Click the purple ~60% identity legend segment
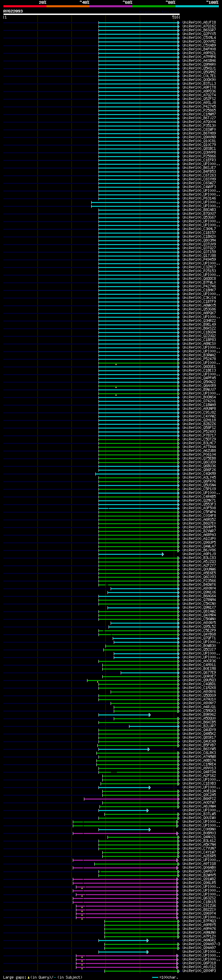Screen dimensions: 222x980 [x=111, y=6]
